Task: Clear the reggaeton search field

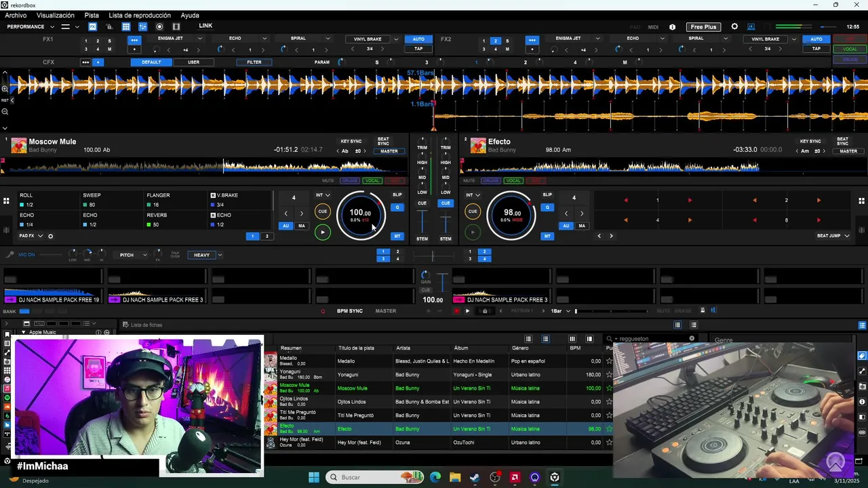Action: (692, 338)
